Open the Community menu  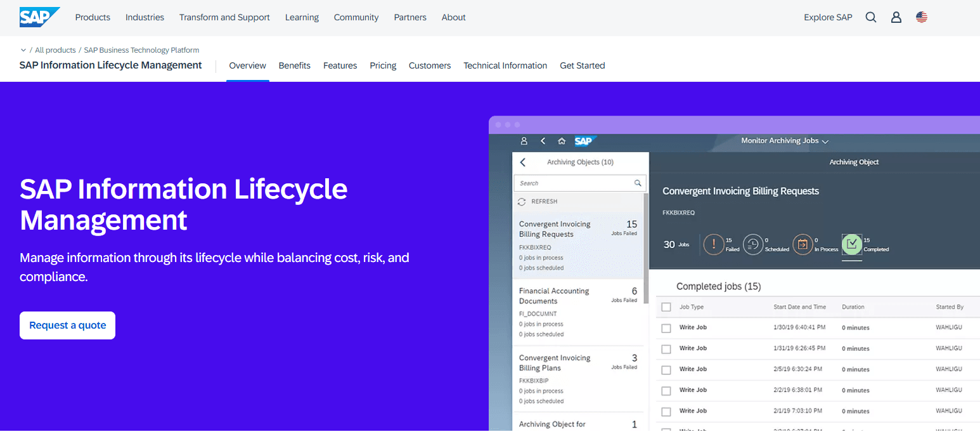click(356, 18)
